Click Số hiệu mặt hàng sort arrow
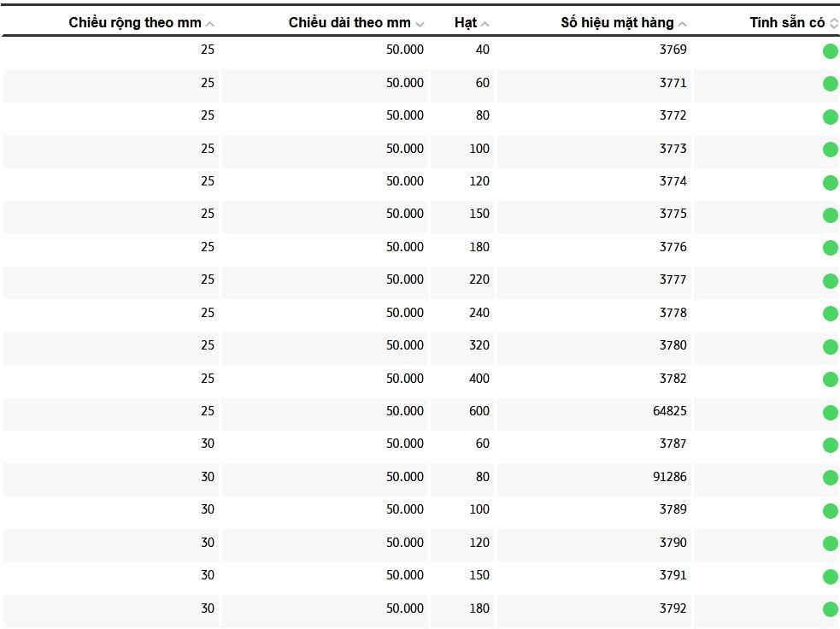 click(682, 24)
